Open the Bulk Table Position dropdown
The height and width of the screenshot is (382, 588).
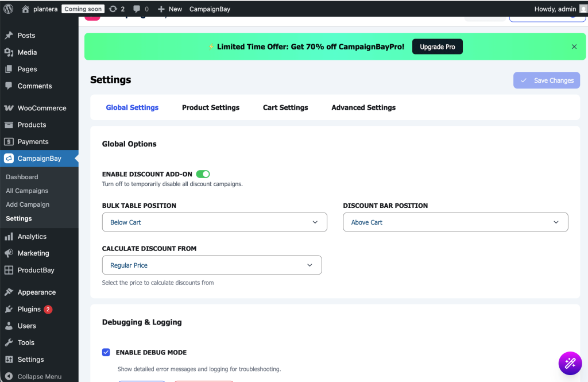214,222
